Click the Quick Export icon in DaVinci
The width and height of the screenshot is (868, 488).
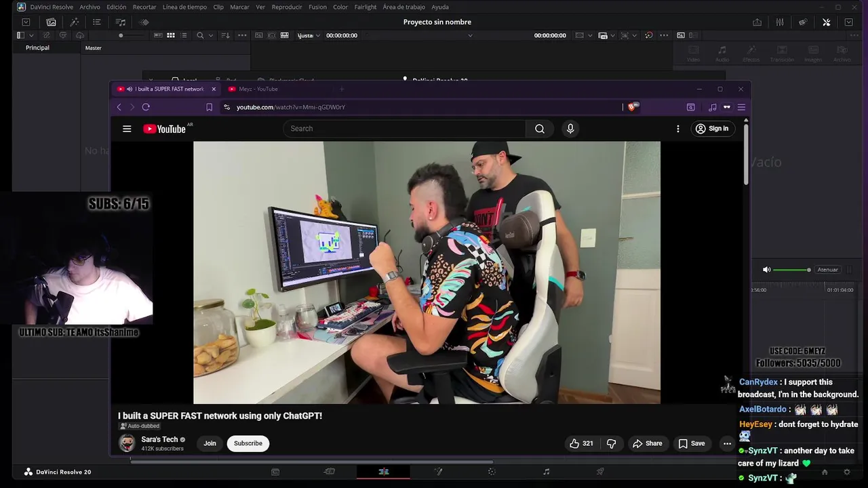coord(757,22)
